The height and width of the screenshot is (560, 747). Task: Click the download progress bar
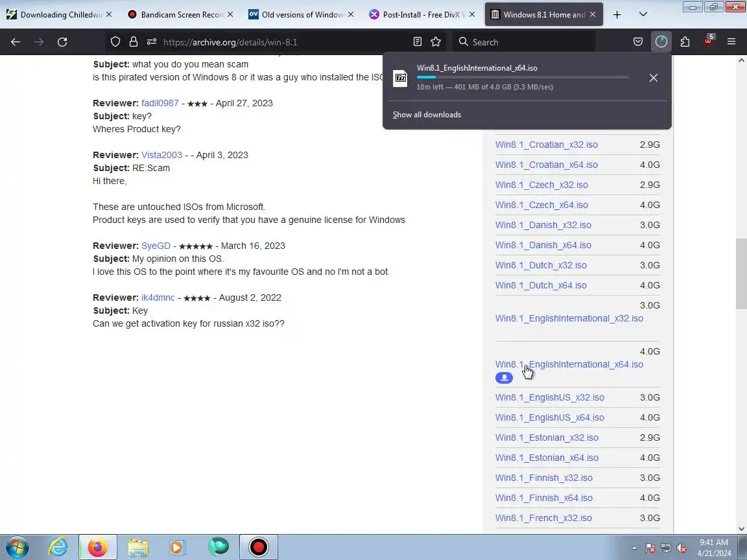[x=522, y=77]
